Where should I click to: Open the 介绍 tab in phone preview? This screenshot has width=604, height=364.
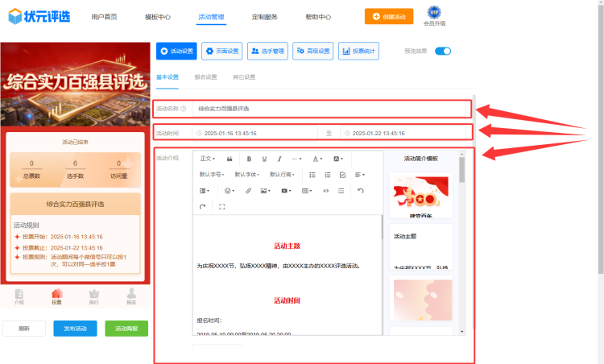(19, 296)
